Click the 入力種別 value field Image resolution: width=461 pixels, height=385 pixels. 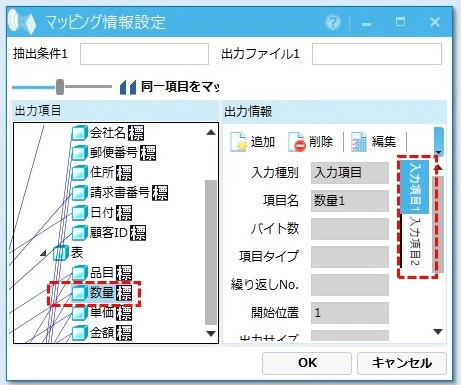[350, 173]
